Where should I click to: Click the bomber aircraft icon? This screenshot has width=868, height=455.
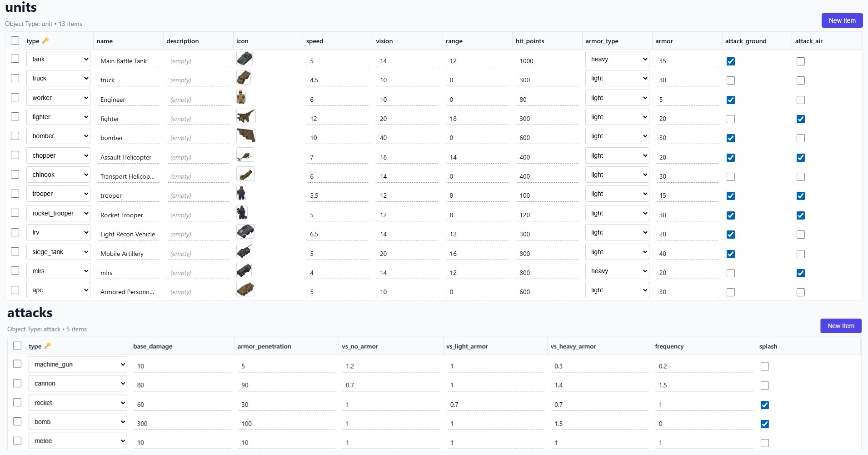click(x=246, y=135)
